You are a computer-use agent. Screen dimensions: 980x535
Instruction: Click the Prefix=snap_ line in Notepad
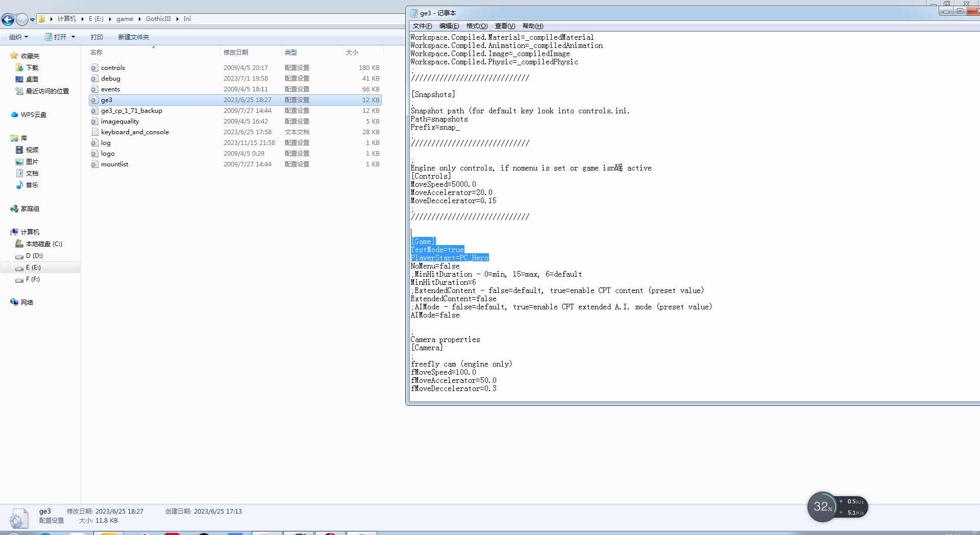435,127
